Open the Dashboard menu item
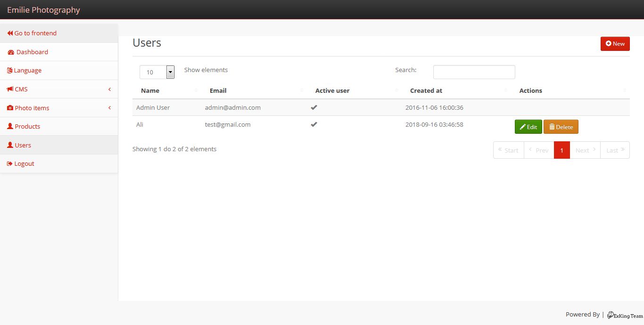 59,52
